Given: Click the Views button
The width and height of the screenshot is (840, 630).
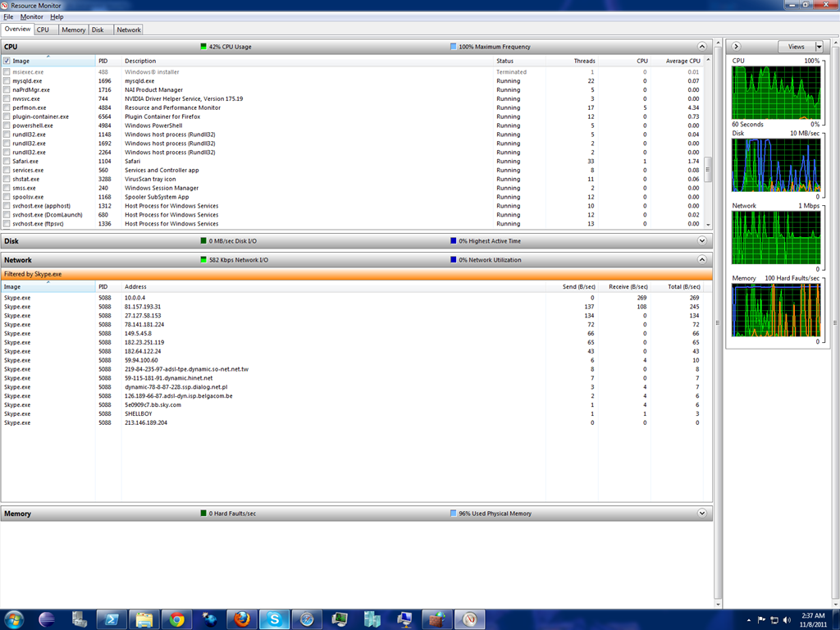Looking at the screenshot, I should [796, 47].
